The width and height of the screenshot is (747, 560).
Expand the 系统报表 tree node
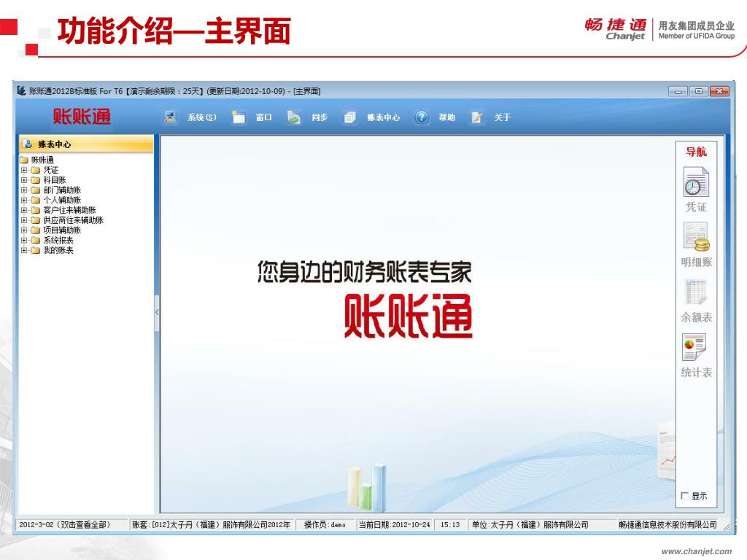click(x=24, y=240)
